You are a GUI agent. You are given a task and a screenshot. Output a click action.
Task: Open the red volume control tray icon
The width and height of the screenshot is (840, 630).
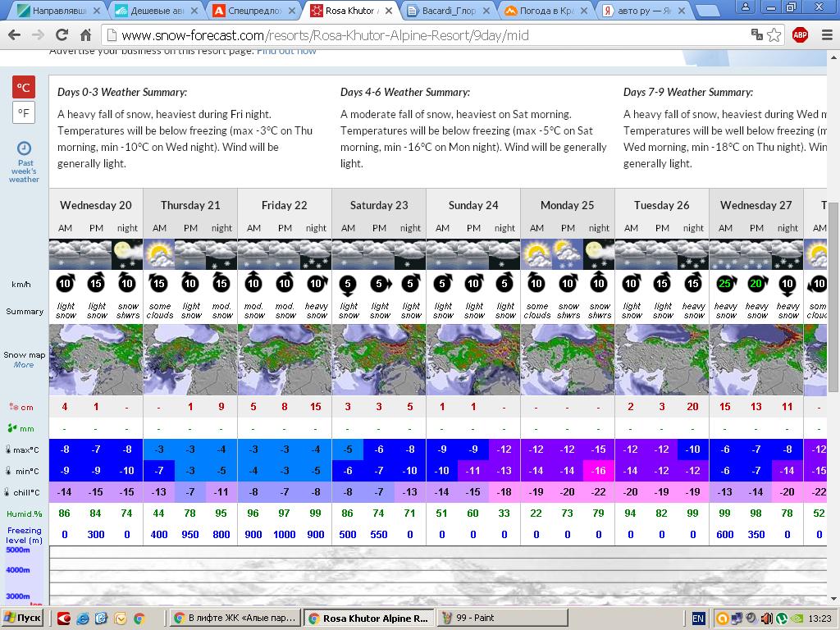point(766,619)
